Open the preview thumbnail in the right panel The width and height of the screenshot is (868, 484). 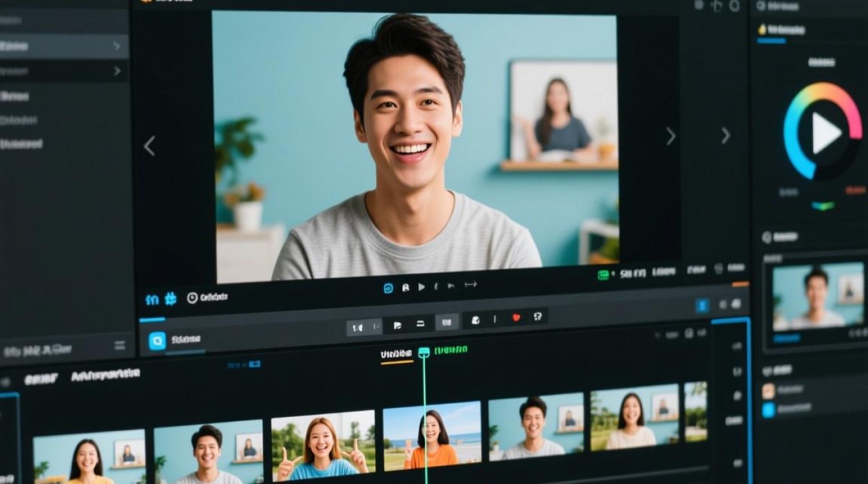pos(818,297)
